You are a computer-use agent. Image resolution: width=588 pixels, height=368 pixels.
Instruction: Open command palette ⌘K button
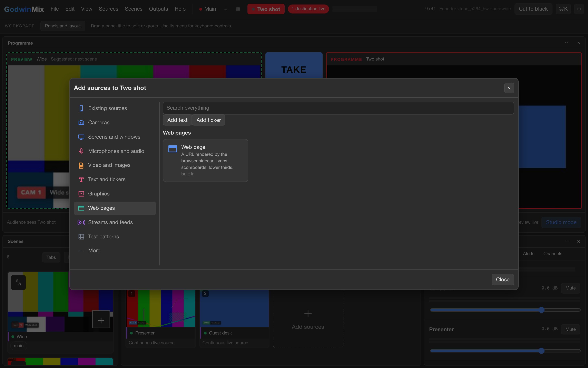563,9
